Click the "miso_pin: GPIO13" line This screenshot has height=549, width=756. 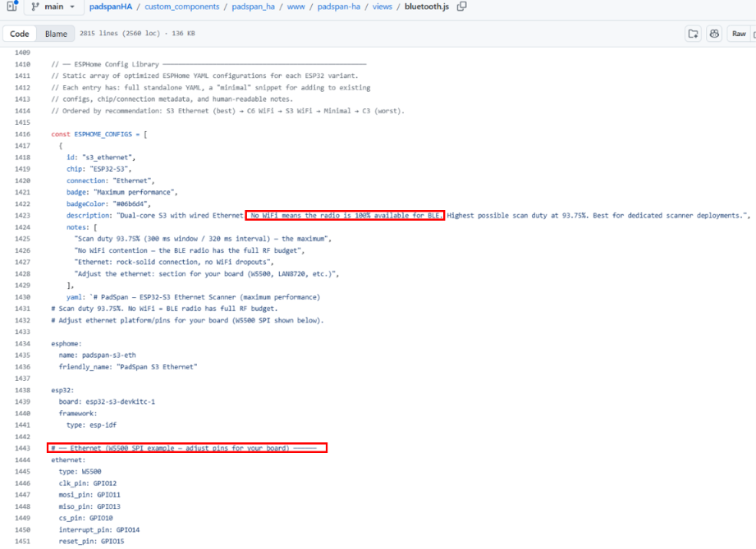coord(89,506)
